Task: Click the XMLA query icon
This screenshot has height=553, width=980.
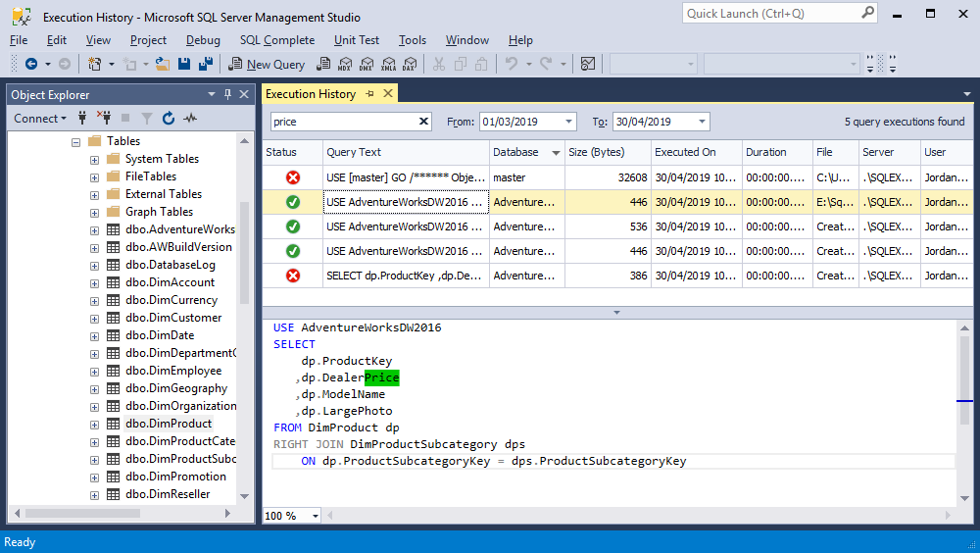Action: point(389,64)
